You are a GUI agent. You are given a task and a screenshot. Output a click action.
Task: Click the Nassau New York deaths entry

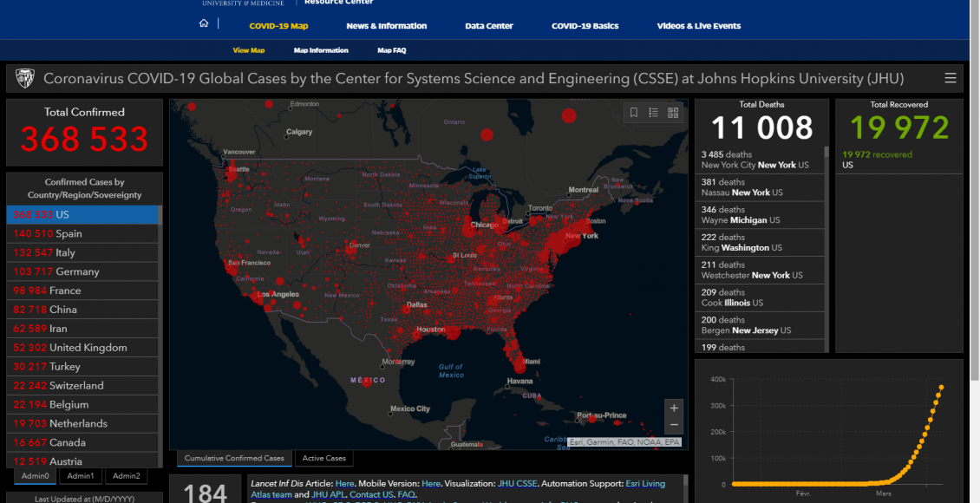pos(760,187)
